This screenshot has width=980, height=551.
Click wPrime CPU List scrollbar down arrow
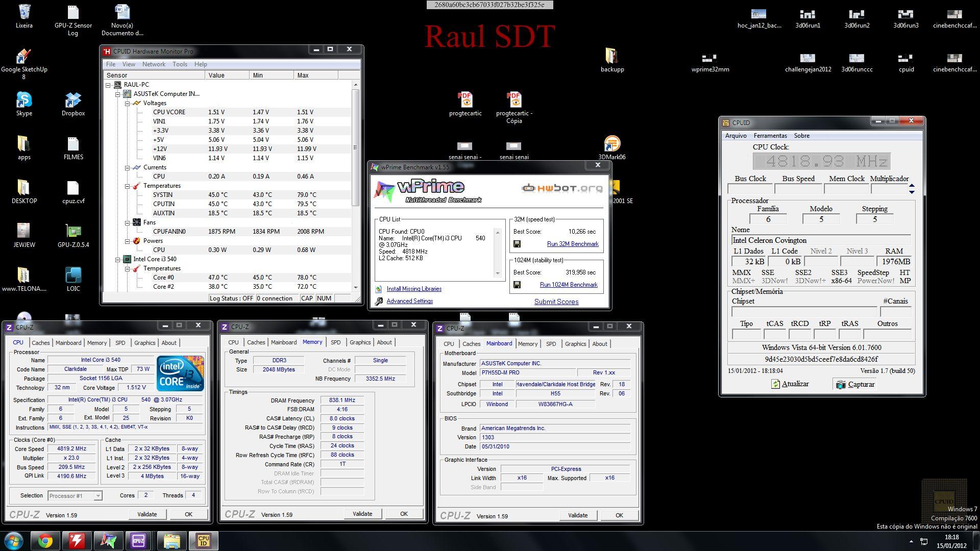498,273
